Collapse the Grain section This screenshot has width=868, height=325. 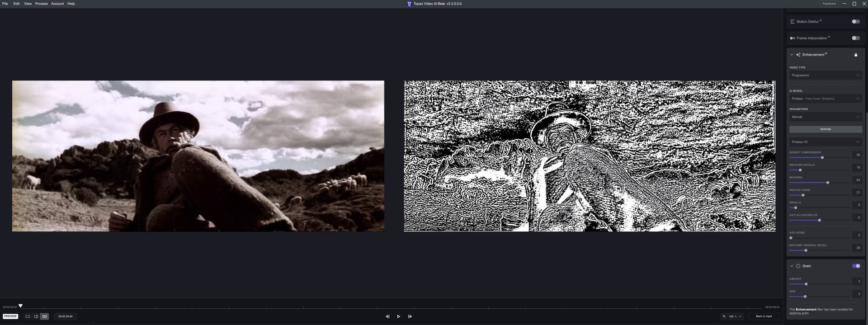tap(792, 266)
